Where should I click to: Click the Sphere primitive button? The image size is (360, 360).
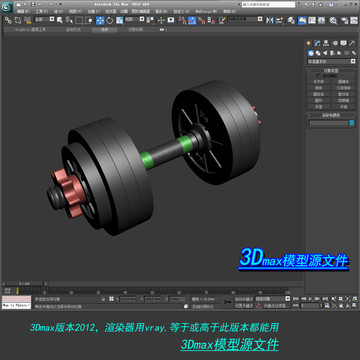[319, 88]
